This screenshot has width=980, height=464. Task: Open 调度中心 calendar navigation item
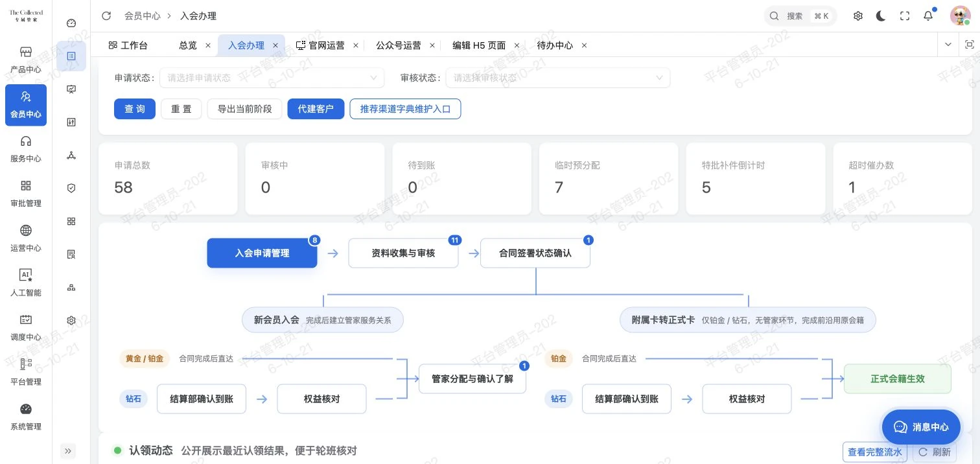point(26,328)
